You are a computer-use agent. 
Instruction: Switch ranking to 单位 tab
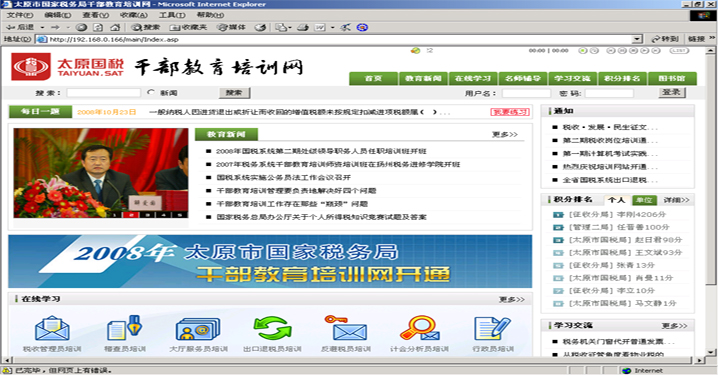pos(644,200)
